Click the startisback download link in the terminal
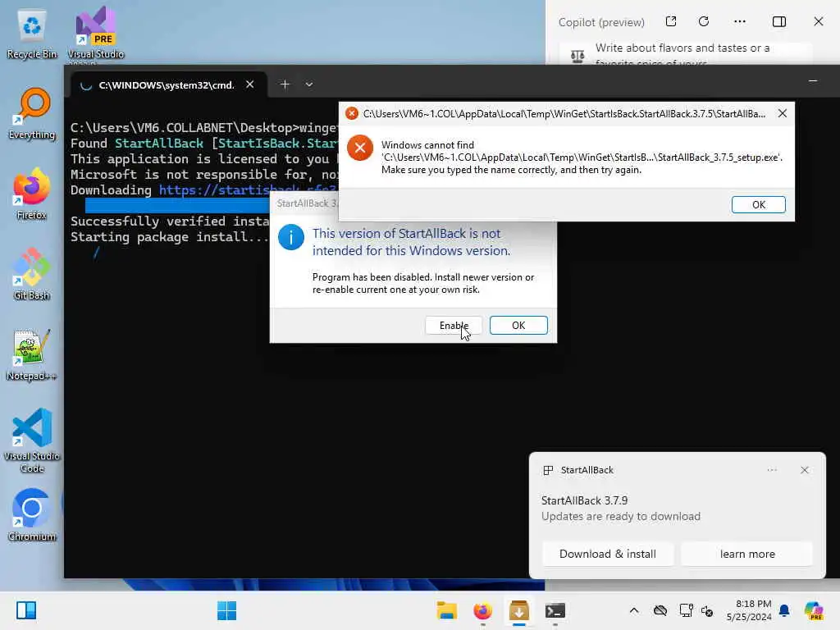The image size is (840, 630). coord(249,190)
